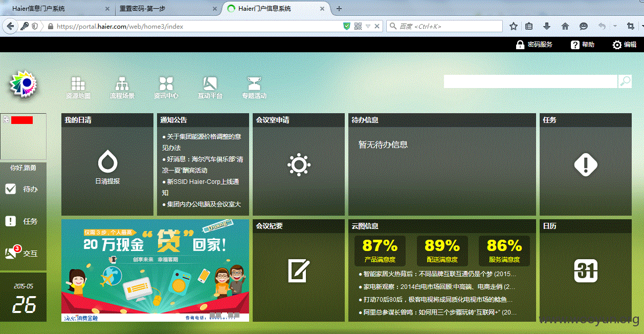This screenshot has height=334, width=644.
Task: Click sidebar date widget 2015-05 26
Action: [23, 298]
